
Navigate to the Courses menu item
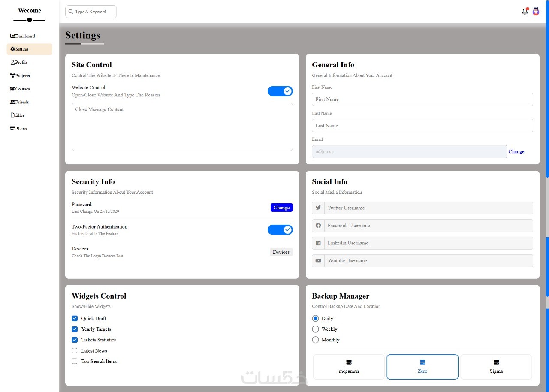[x=30, y=89]
